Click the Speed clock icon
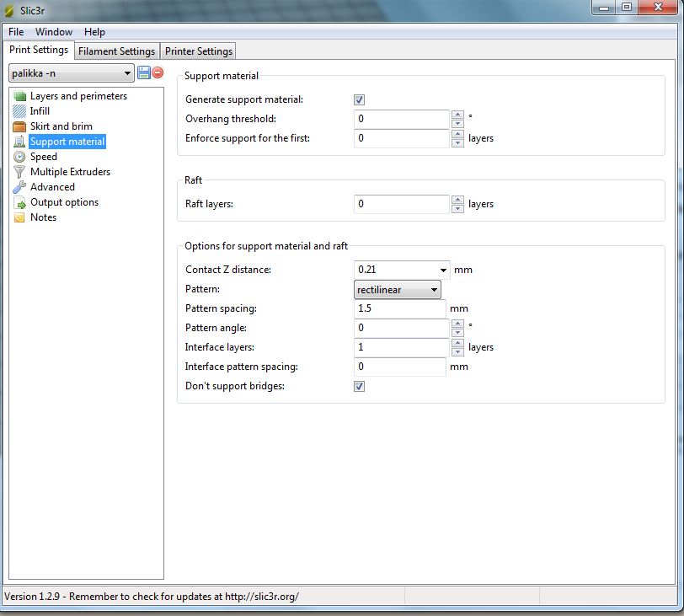The image size is (684, 616). (x=19, y=157)
